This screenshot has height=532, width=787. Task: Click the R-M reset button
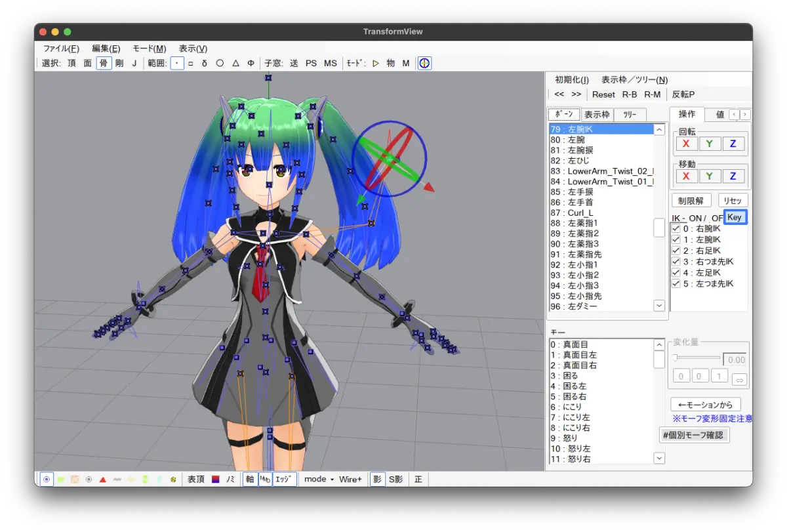(x=652, y=94)
